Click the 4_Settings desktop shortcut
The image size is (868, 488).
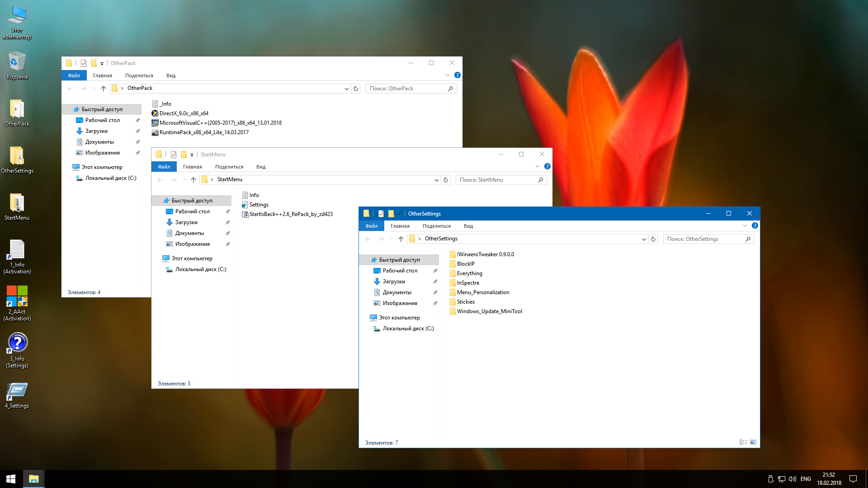(x=17, y=391)
